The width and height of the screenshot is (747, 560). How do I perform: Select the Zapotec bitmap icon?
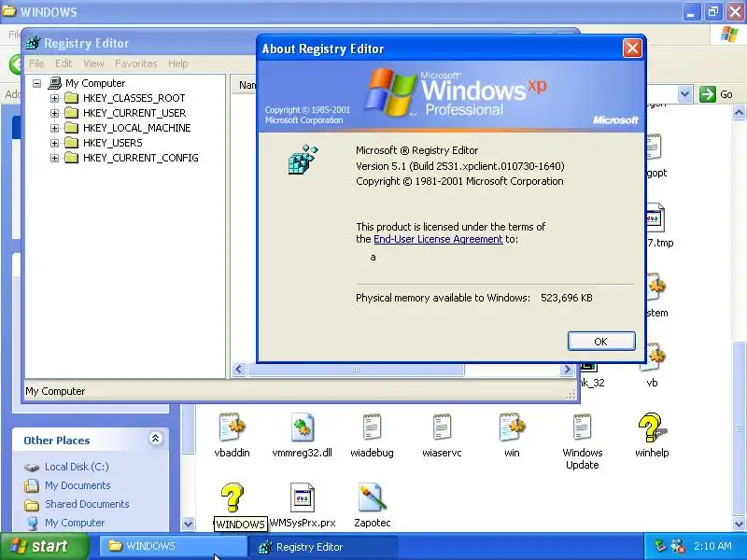[372, 497]
